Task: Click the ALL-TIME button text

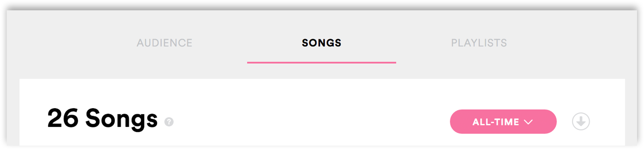Action: coord(496,122)
